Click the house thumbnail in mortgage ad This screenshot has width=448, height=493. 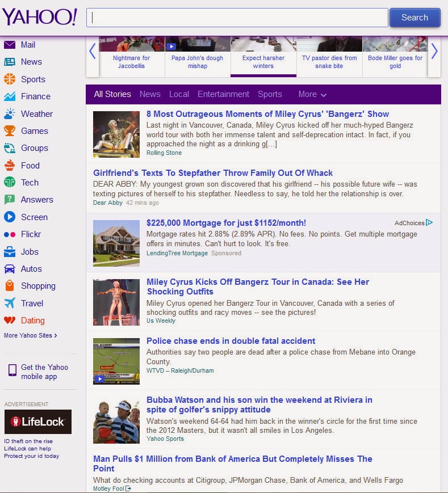(x=116, y=243)
